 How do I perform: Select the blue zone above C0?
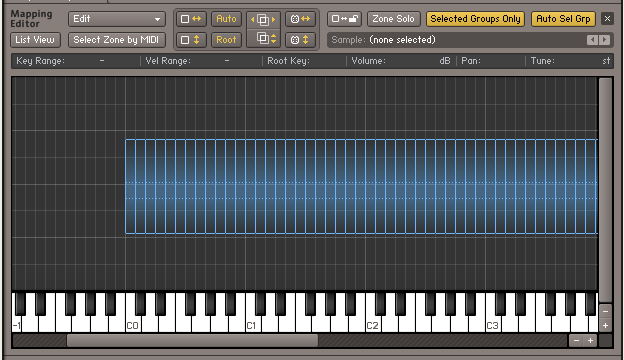tap(130, 186)
